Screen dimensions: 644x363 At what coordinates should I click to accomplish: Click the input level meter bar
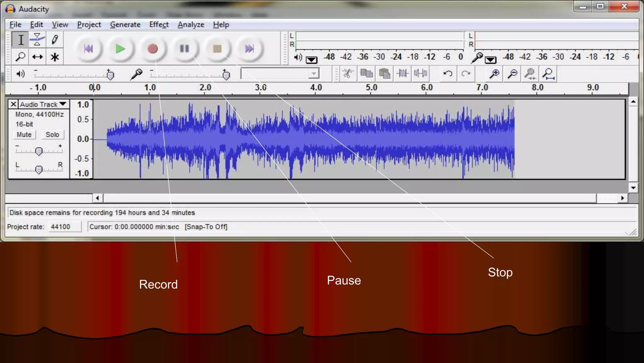pyautogui.click(x=557, y=41)
